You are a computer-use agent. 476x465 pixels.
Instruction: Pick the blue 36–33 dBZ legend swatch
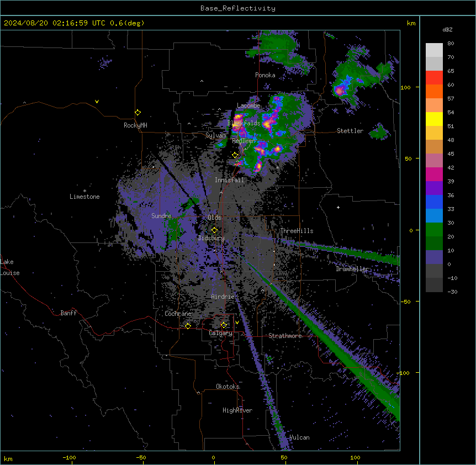pyautogui.click(x=434, y=202)
